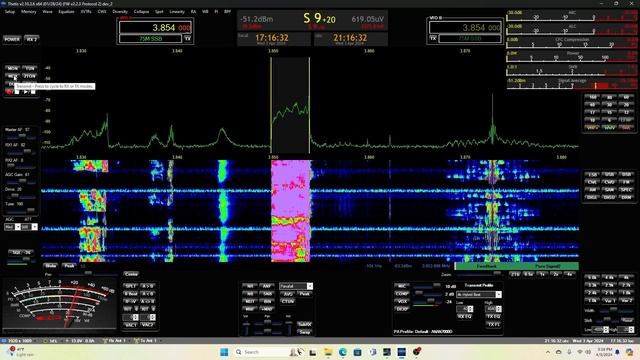Click the A > B VFO copy button
Screen dimensions: 640x360
pos(147,286)
